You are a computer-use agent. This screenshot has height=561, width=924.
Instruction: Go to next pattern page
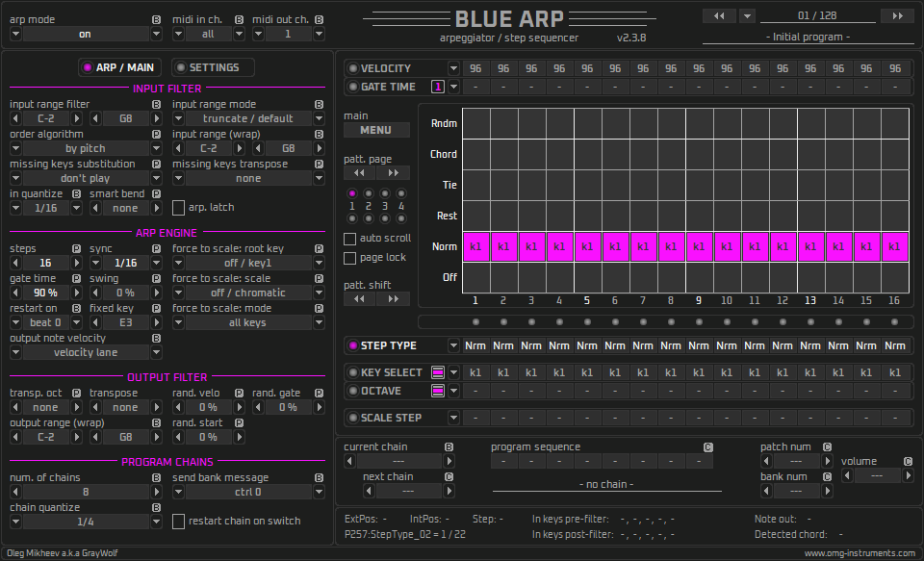pos(393,173)
